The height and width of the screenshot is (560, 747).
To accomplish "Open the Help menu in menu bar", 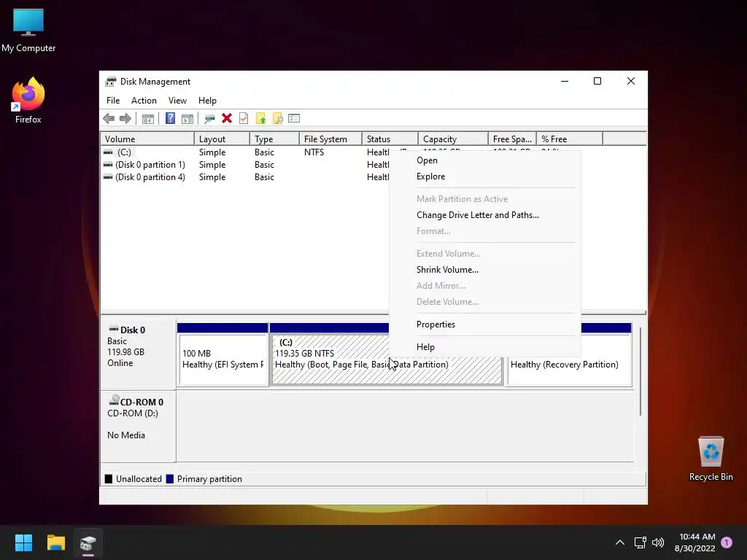I will click(207, 101).
